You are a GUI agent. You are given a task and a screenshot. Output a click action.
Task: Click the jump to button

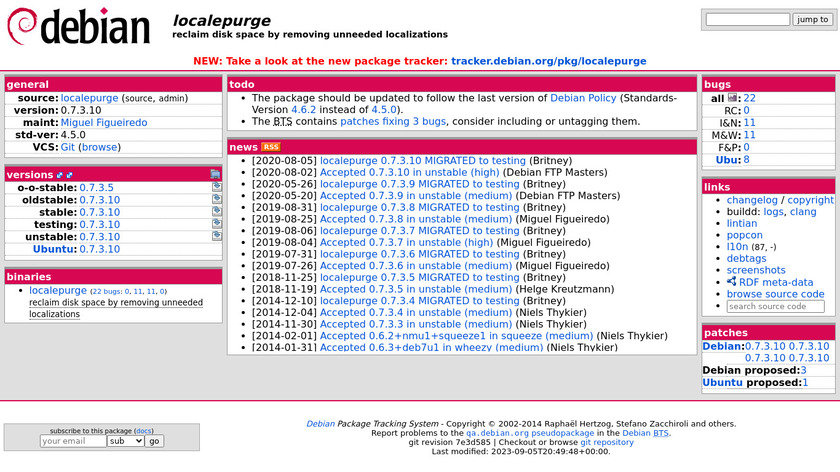[812, 19]
